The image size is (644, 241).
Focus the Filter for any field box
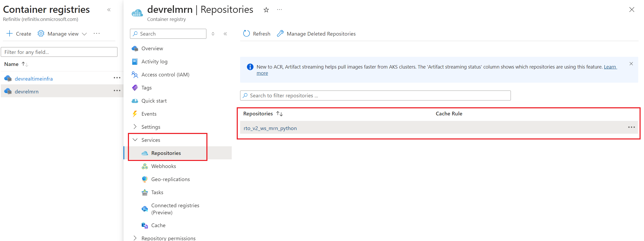59,52
